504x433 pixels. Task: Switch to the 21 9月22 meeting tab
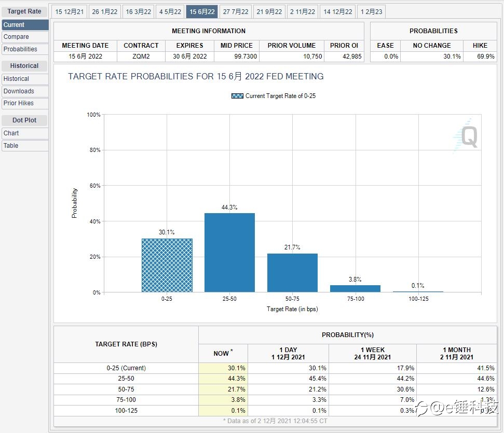pyautogui.click(x=269, y=12)
